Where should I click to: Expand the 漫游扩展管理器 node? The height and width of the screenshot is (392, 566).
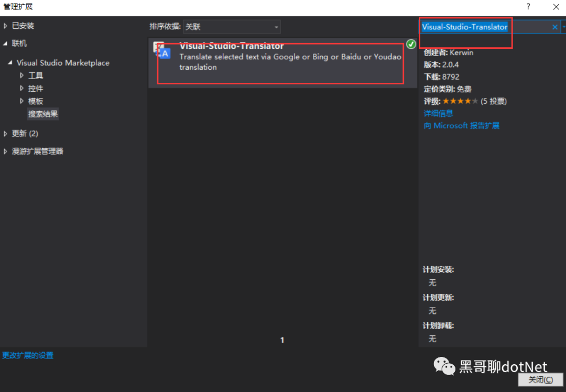click(5, 151)
